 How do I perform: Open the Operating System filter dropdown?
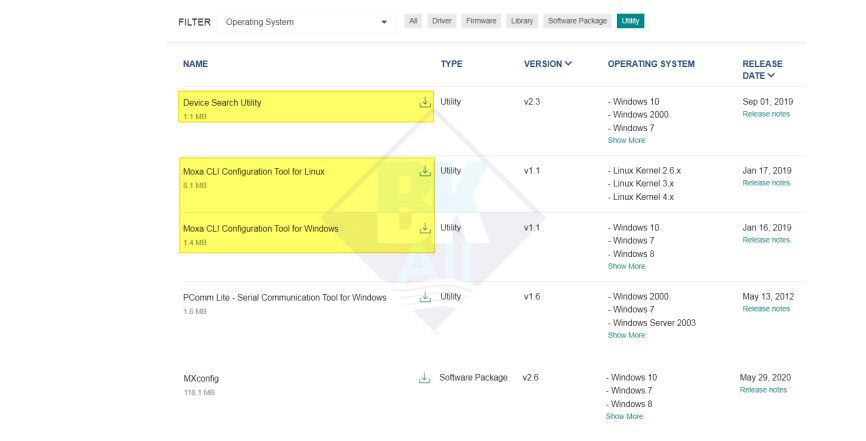click(306, 22)
